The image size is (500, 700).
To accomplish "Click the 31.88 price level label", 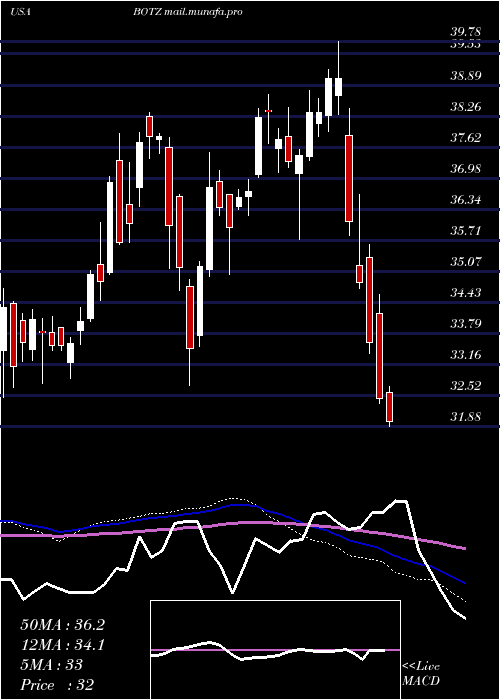I will [x=466, y=417].
